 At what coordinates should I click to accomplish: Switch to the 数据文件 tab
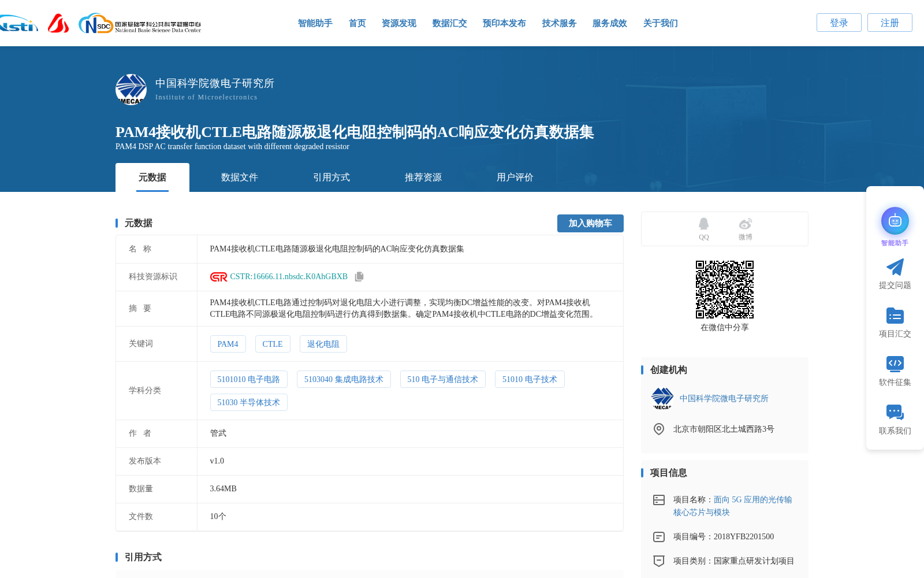240,177
